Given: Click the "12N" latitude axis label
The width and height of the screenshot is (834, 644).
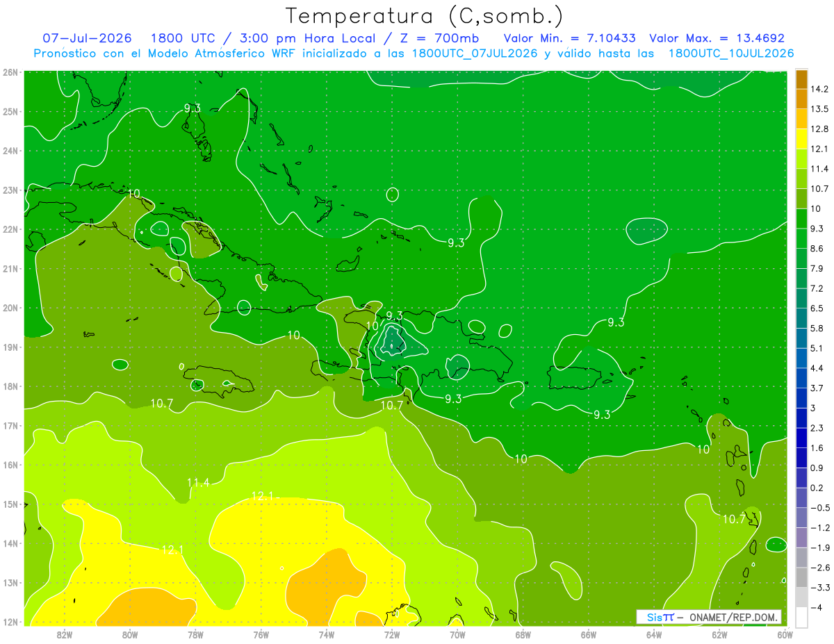Looking at the screenshot, I should coord(10,622).
